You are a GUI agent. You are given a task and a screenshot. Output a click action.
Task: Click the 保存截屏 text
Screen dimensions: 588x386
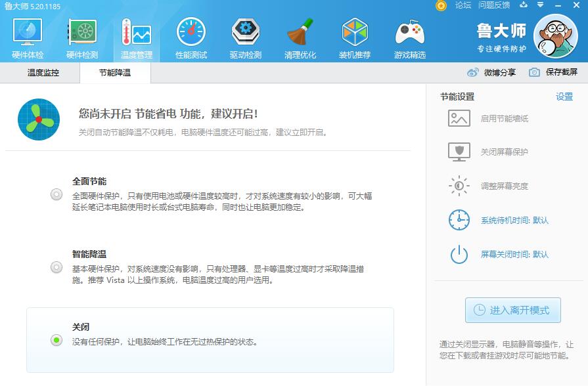[x=561, y=72]
